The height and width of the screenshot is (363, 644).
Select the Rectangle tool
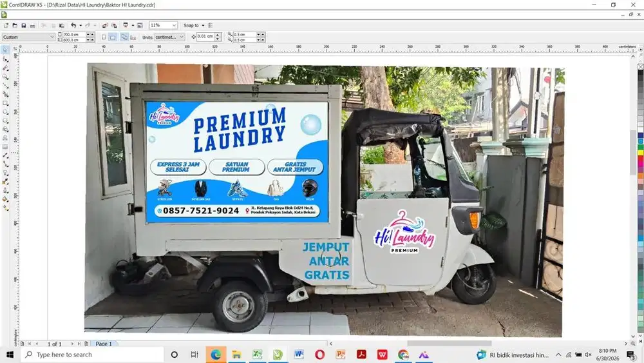pos(5,103)
